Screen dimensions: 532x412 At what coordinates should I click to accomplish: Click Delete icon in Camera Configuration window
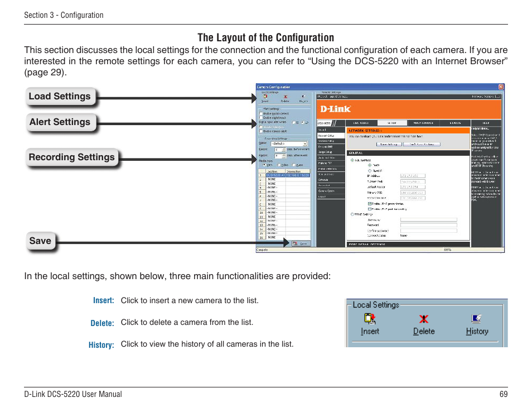[286, 97]
